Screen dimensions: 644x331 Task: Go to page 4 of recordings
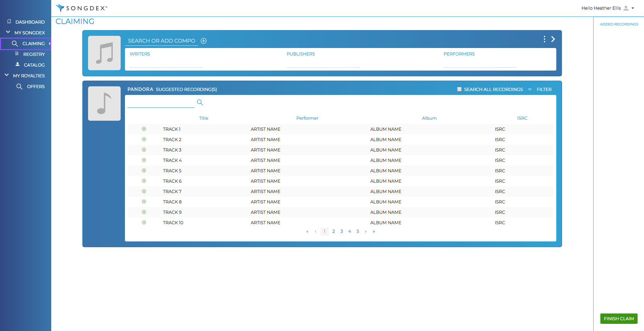350,231
